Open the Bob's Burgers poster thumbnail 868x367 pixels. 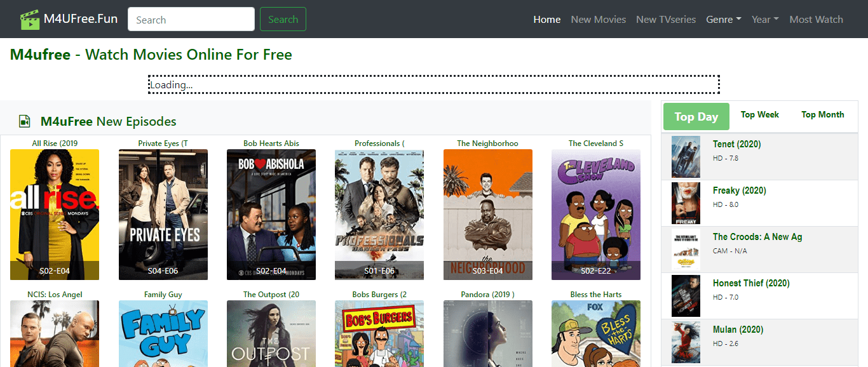(379, 333)
